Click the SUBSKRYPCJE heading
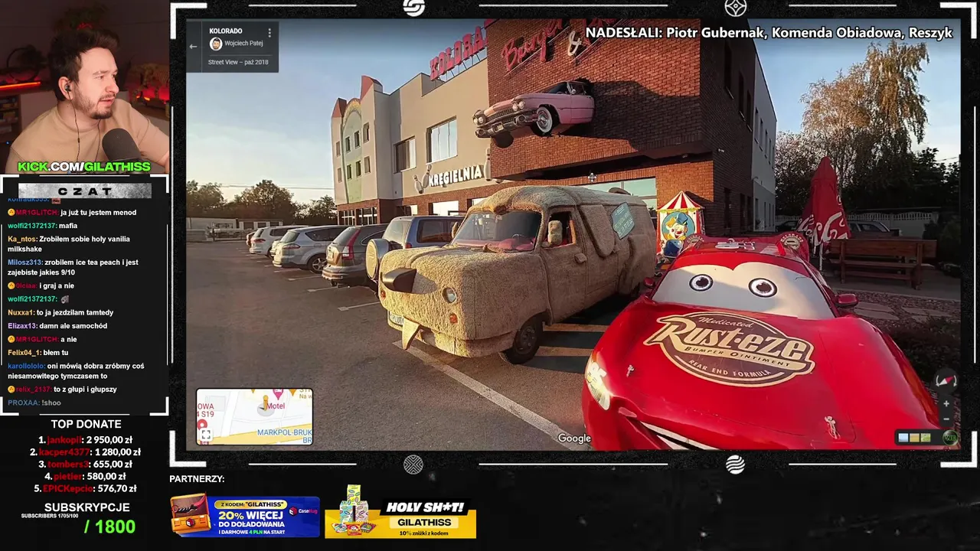 87,507
